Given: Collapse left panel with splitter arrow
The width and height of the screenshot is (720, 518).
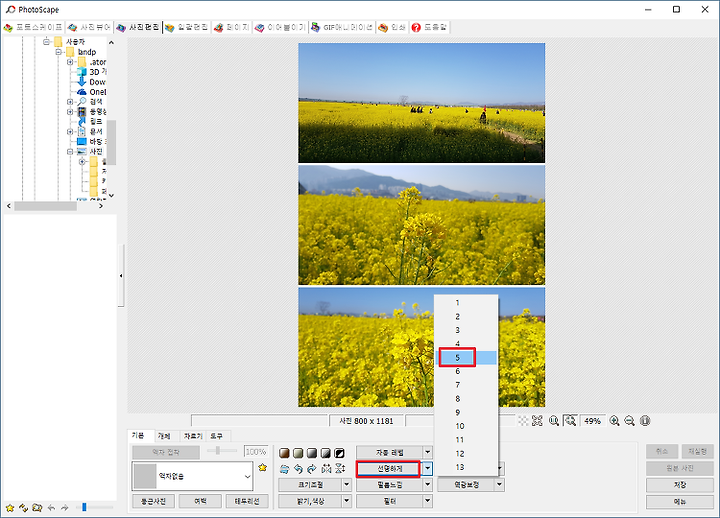Looking at the screenshot, I should pos(121,276).
